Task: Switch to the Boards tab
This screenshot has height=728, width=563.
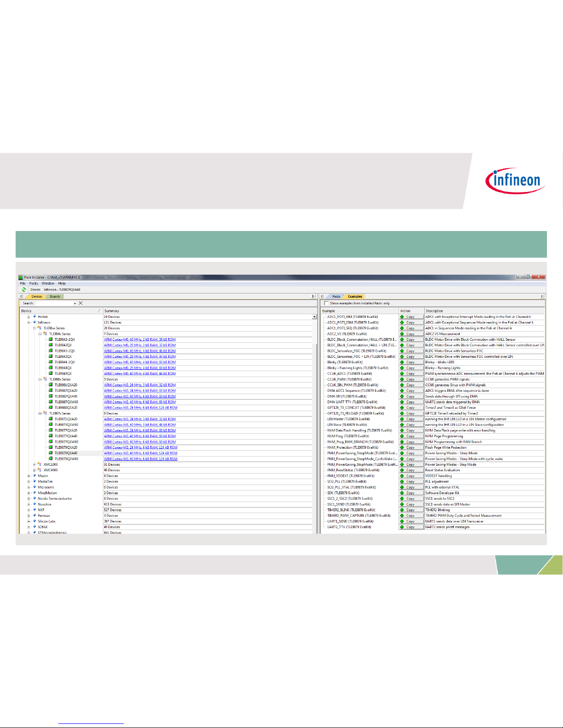Action: [55, 297]
